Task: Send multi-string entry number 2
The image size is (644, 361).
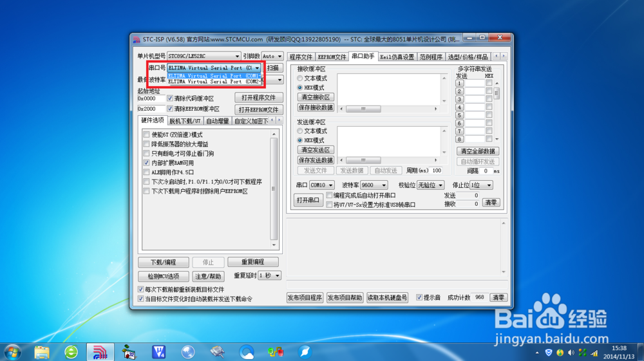Action: (459, 91)
